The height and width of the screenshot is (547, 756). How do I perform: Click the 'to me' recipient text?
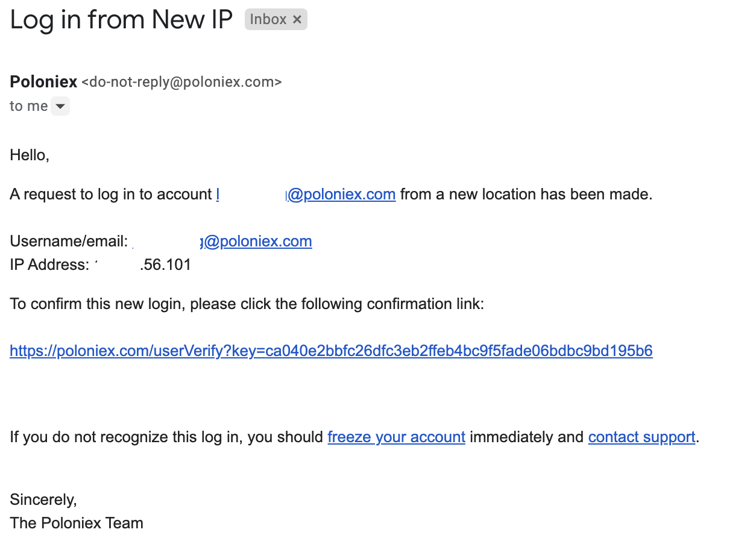(28, 106)
